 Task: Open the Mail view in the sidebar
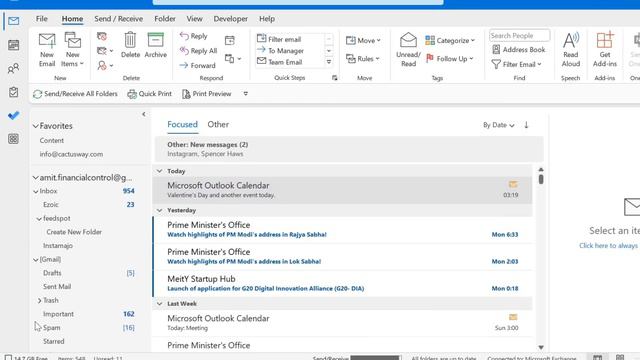(13, 21)
